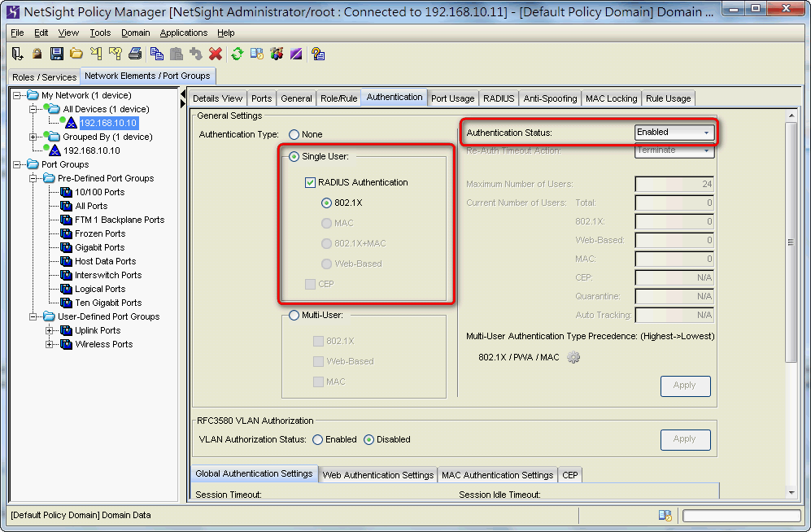811x532 pixels.
Task: Click the Frozen Ports group icon
Action: [x=66, y=233]
